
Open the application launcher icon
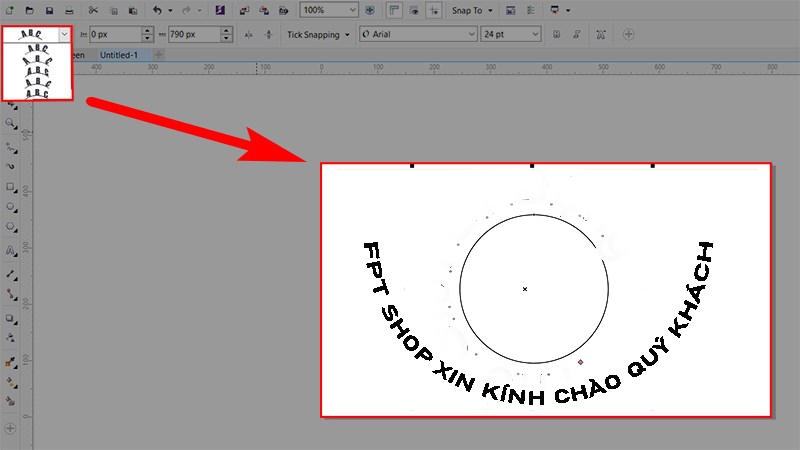(555, 10)
